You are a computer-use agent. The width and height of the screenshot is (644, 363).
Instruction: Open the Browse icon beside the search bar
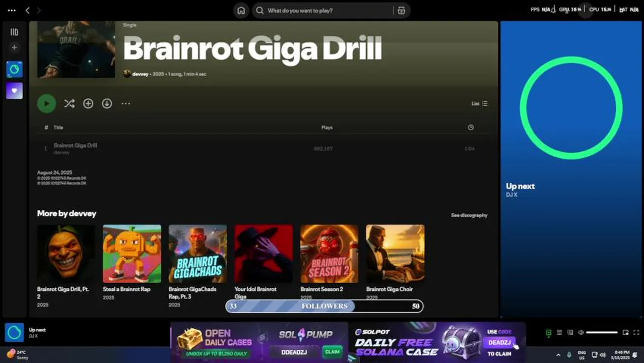[401, 11]
